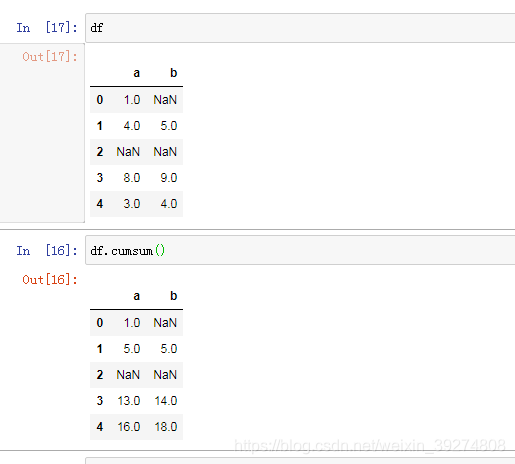Click the Out[16]: prompt label
The image size is (515, 464).
coord(50,279)
